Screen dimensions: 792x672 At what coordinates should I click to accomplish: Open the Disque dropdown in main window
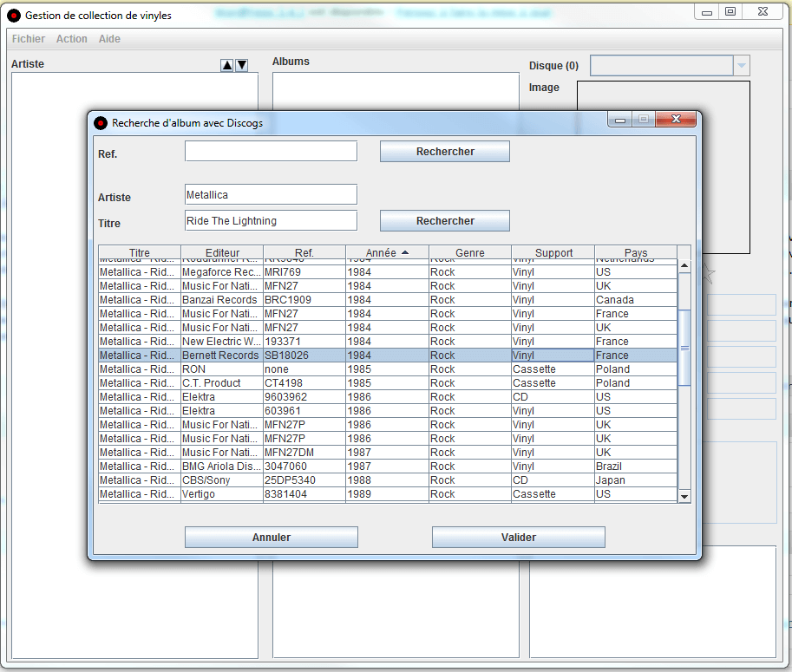click(x=742, y=66)
